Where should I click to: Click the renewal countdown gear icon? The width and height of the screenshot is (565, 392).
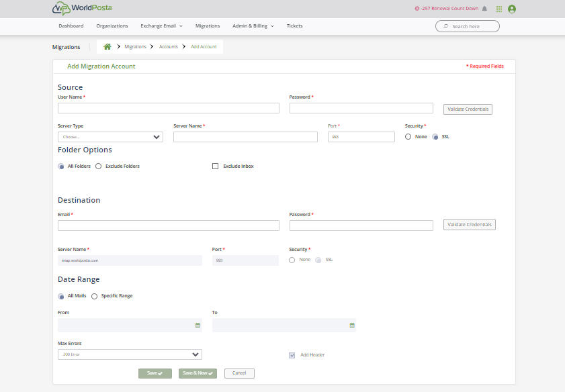pyautogui.click(x=417, y=9)
